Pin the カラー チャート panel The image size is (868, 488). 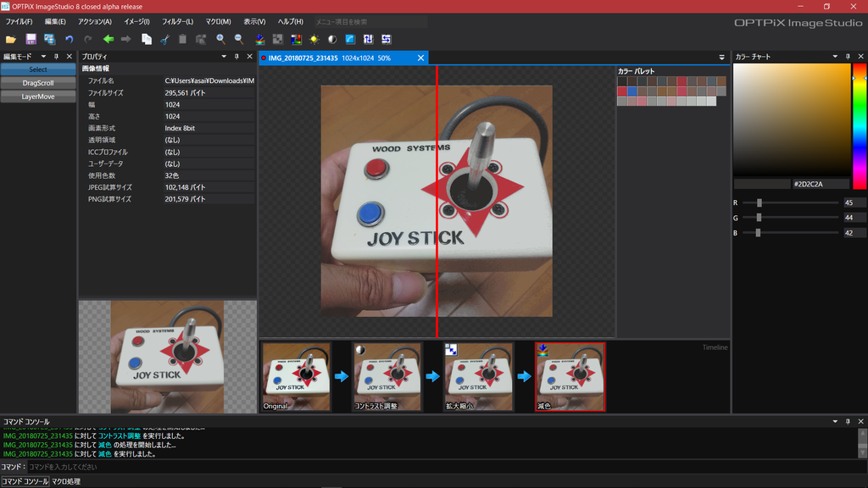(x=848, y=57)
